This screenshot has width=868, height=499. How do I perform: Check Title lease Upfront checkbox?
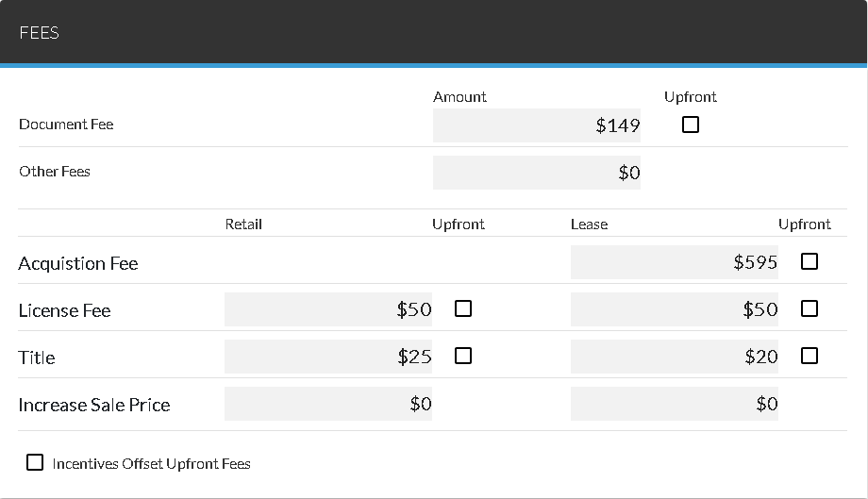tap(810, 356)
